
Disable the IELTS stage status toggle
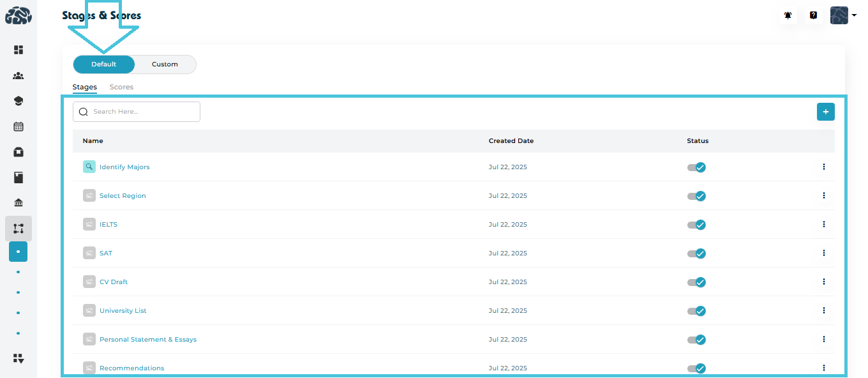696,225
